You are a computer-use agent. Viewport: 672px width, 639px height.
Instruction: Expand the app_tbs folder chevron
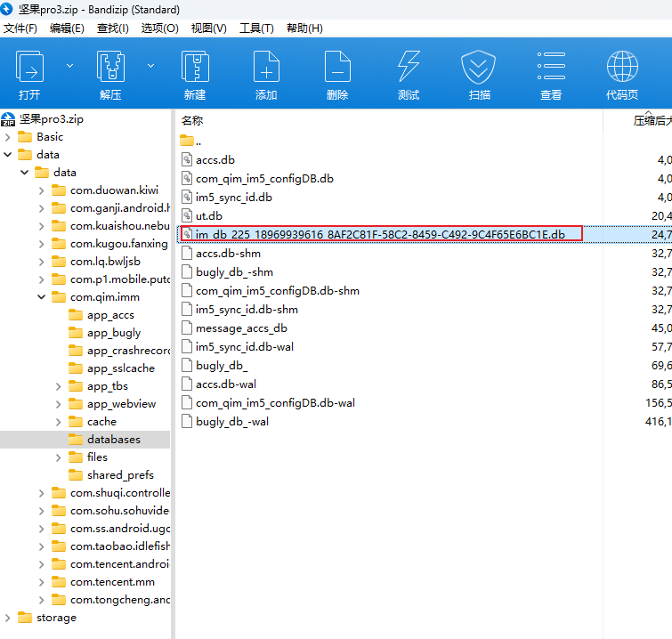[58, 386]
